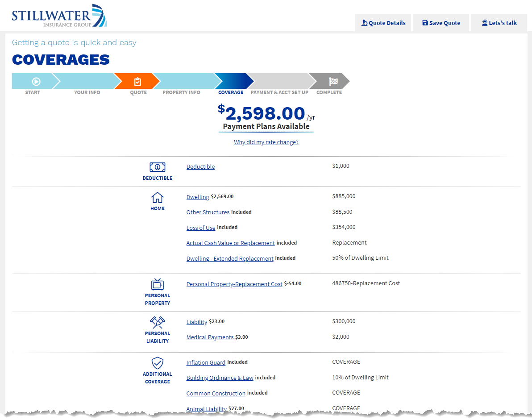Image resolution: width=532 pixels, height=420 pixels.
Task: Click the Personal Liability gavel icon
Action: pyautogui.click(x=158, y=322)
